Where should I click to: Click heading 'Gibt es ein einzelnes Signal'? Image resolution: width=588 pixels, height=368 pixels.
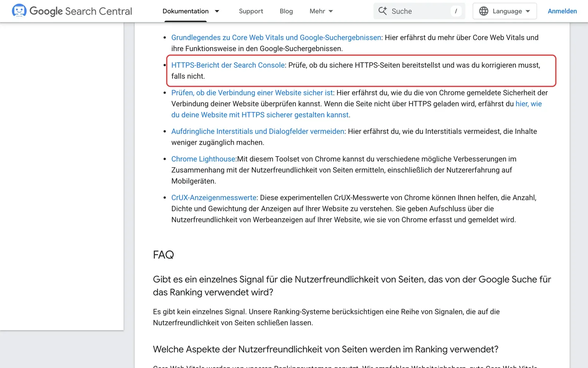click(x=352, y=286)
